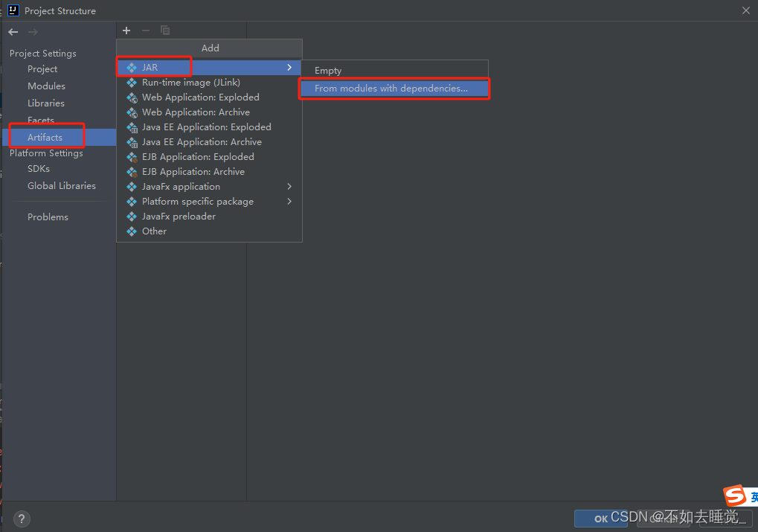Viewport: 758px width, 532px height.
Task: Click the EJB Application: Archive icon
Action: pyautogui.click(x=132, y=172)
